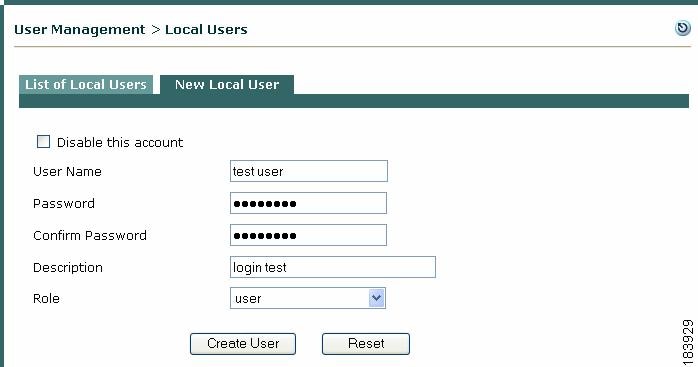Click the Password label text
The image size is (698, 367).
click(64, 204)
